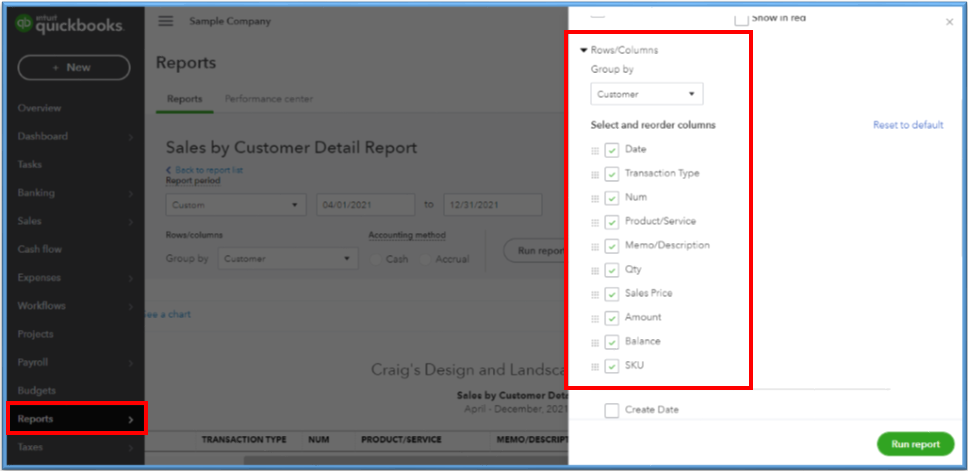
Task: Click the NUM column header
Action: pyautogui.click(x=319, y=440)
